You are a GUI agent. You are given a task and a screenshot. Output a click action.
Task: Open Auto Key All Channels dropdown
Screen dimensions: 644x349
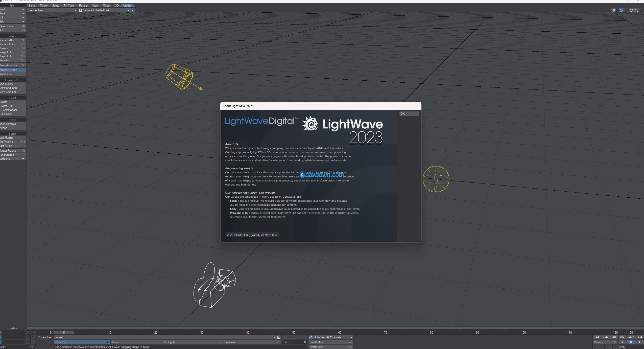pyautogui.click(x=333, y=337)
